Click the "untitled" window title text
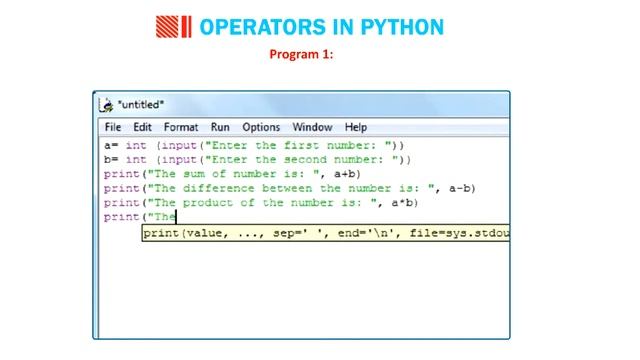 coord(141,105)
